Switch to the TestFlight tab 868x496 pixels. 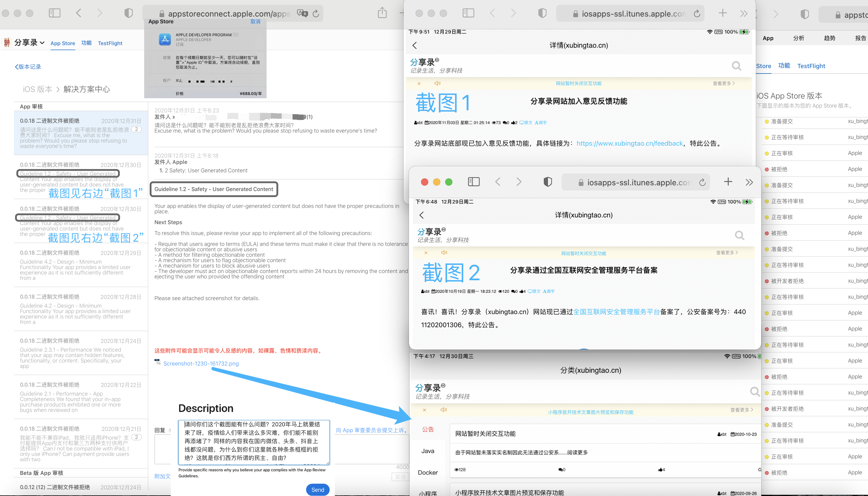[110, 43]
